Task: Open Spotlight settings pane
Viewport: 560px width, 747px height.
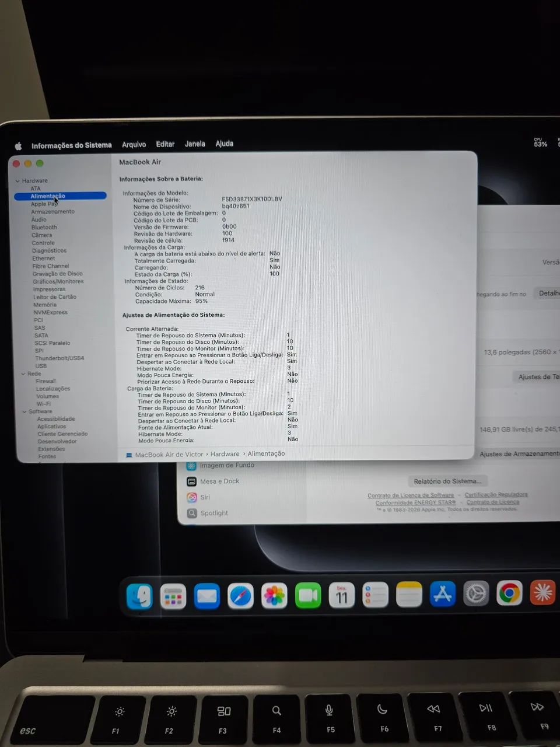Action: click(x=214, y=513)
